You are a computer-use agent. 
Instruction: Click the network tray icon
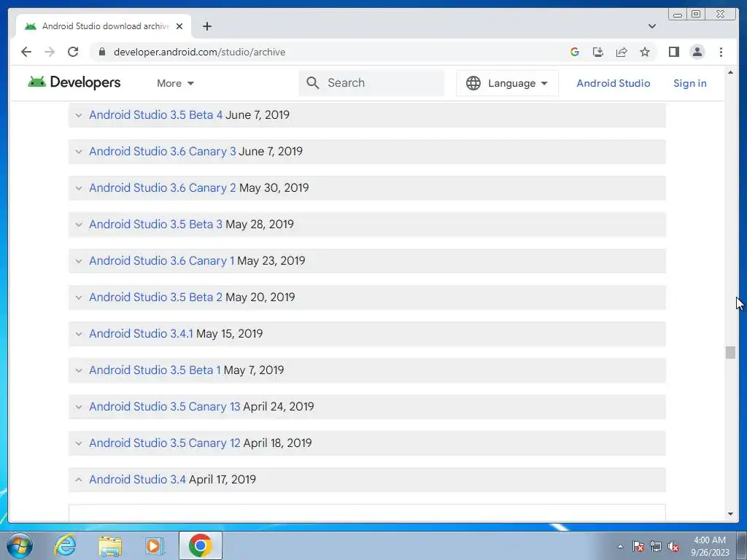point(656,546)
